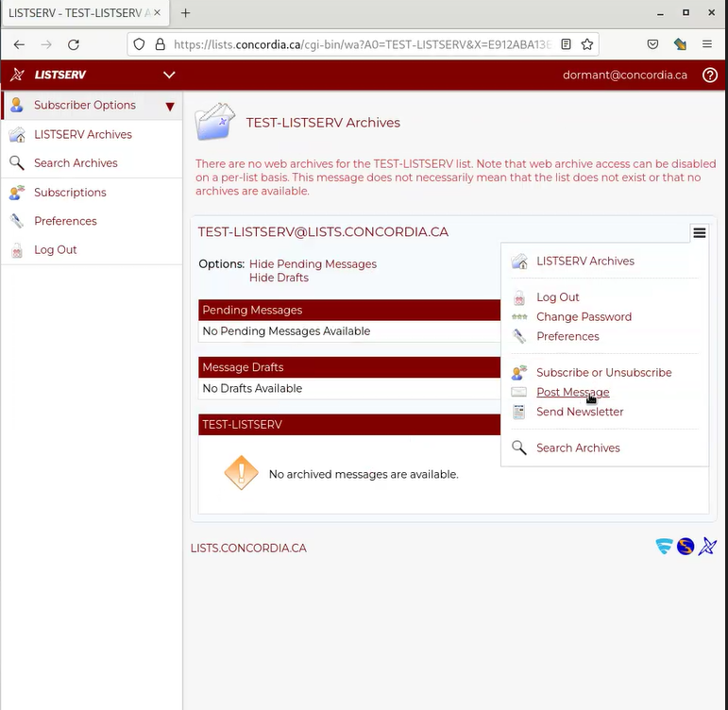Toggle reader view icon in address bar
728x710 pixels.
(x=566, y=44)
